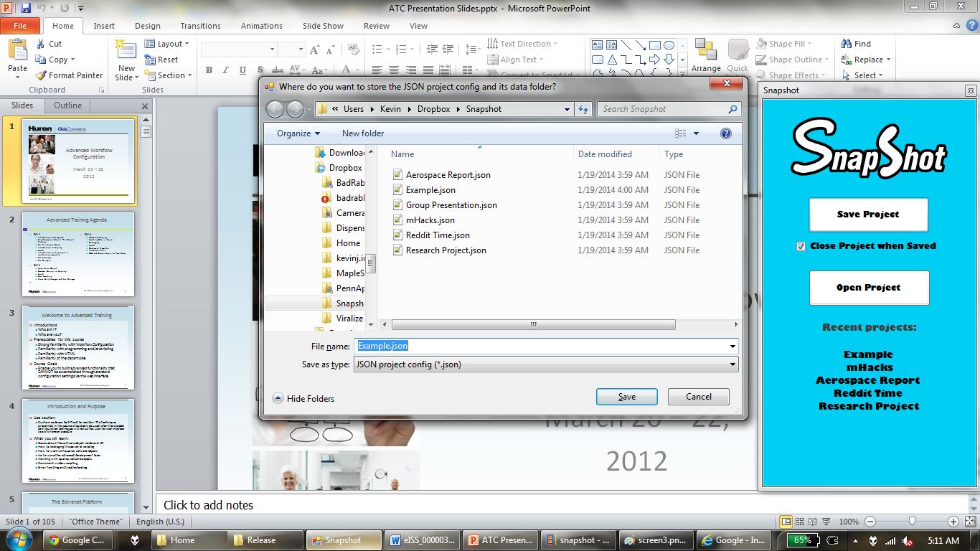Click the New Slide icon
Viewport: 980px width, 551px height.
(125, 50)
